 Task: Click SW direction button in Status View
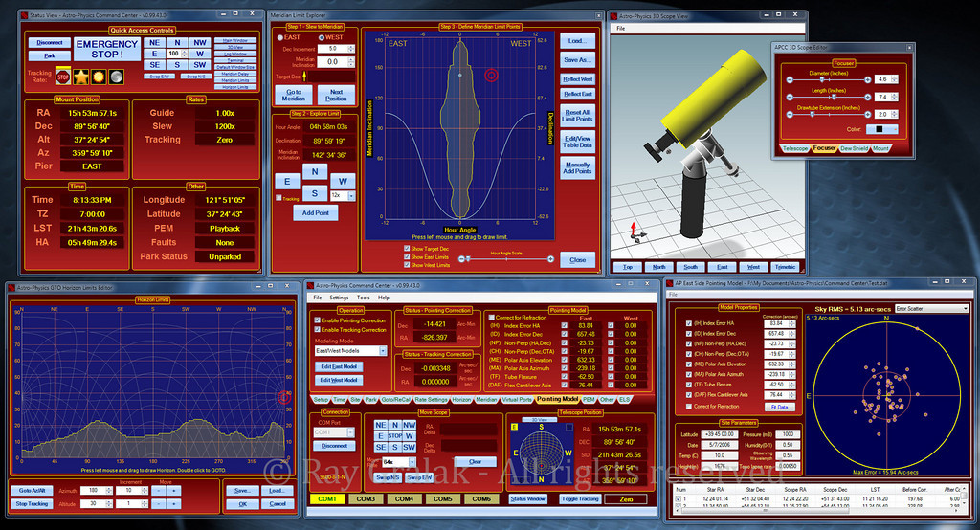click(x=200, y=65)
